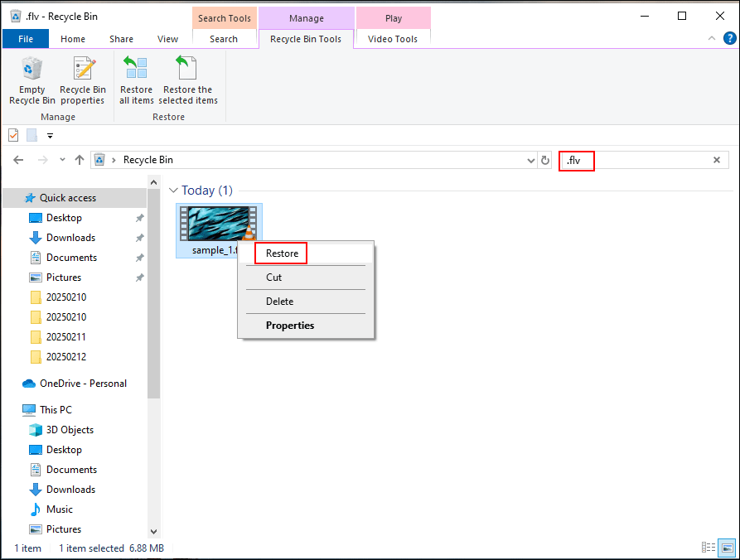Click navigation pane scroll down arrow
The width and height of the screenshot is (740, 560).
tap(153, 531)
